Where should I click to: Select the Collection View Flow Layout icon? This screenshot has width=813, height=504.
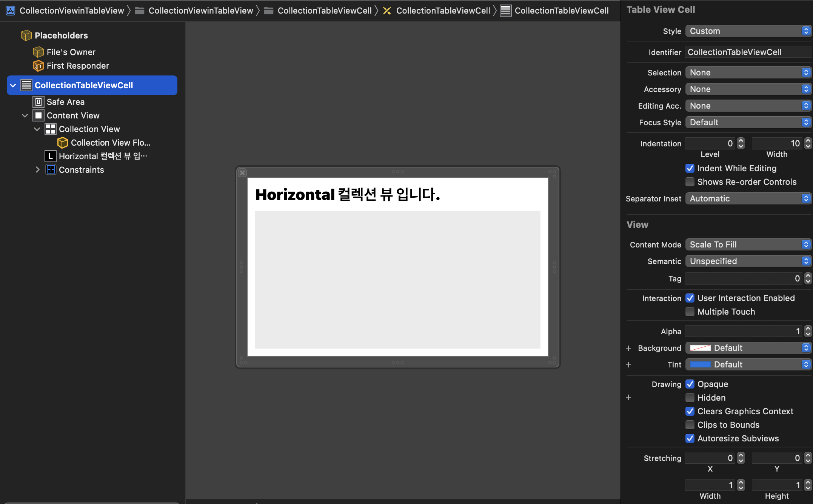click(63, 143)
